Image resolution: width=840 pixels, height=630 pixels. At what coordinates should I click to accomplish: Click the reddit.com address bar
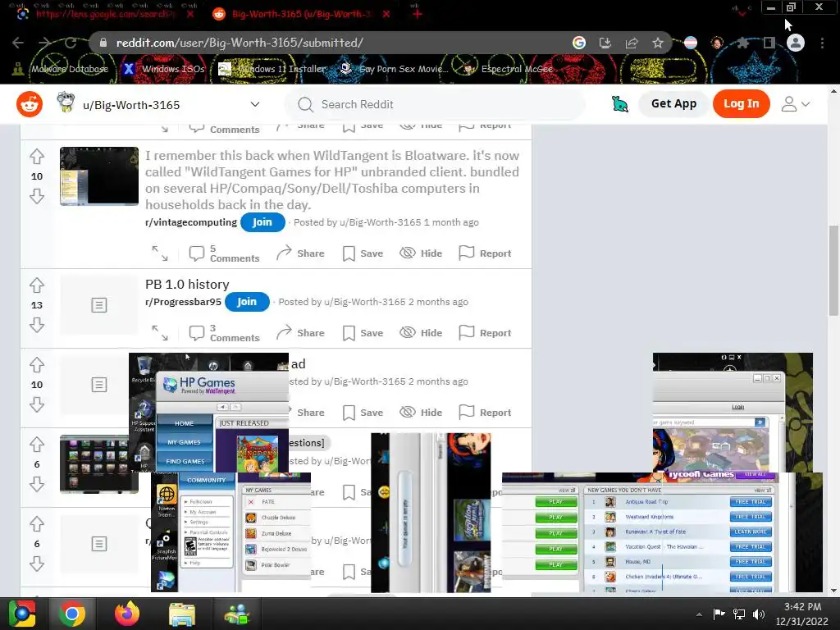pyautogui.click(x=332, y=43)
